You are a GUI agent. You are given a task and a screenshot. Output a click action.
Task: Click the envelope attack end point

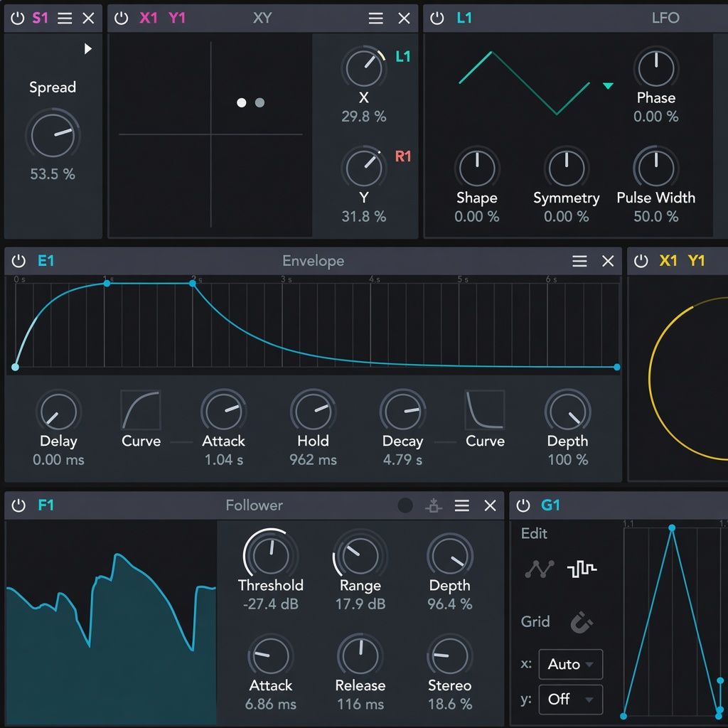(107, 283)
